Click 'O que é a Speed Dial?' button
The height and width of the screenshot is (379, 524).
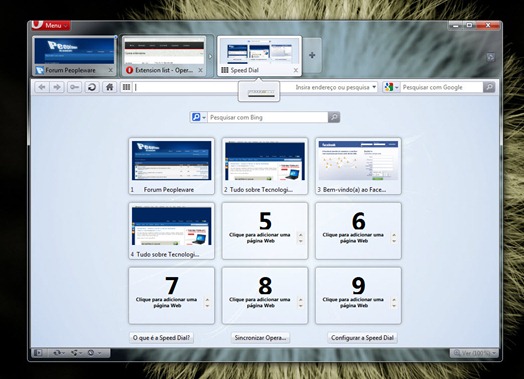(161, 338)
